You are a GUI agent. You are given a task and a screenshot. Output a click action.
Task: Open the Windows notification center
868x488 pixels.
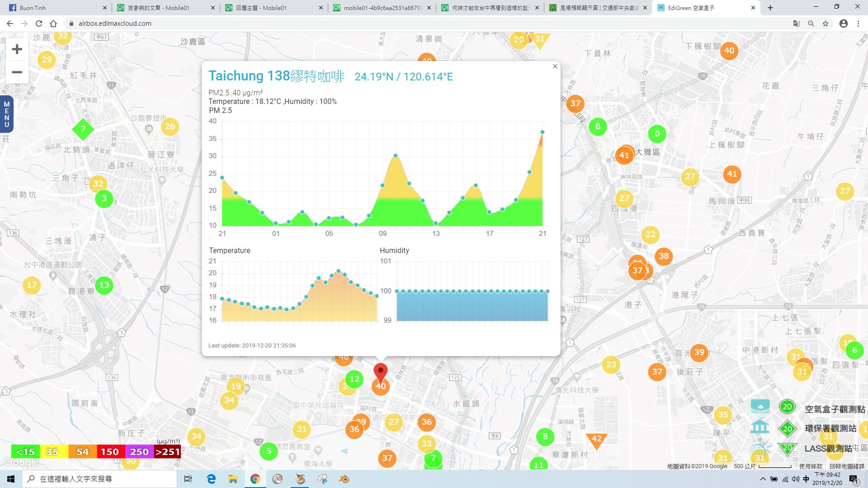point(854,479)
